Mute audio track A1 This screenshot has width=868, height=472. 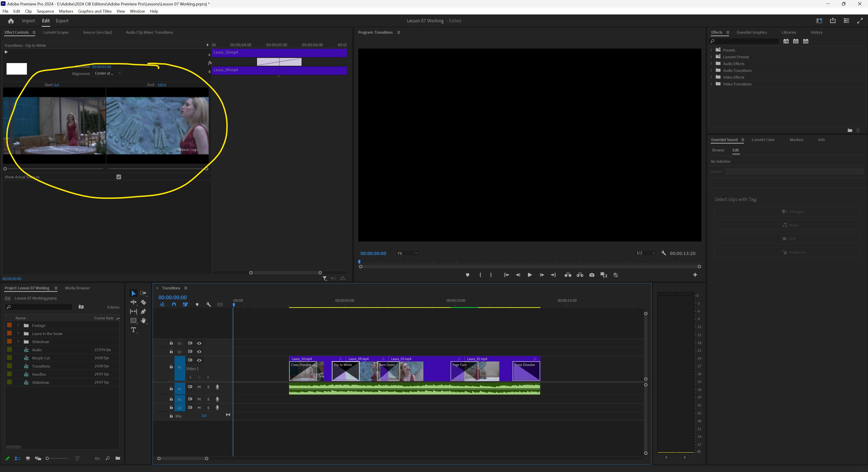pyautogui.click(x=199, y=387)
